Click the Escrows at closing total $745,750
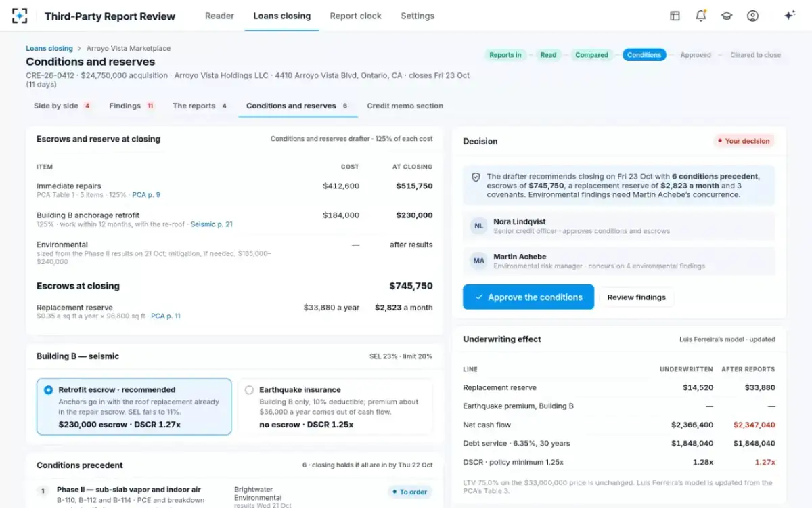 click(x=411, y=286)
